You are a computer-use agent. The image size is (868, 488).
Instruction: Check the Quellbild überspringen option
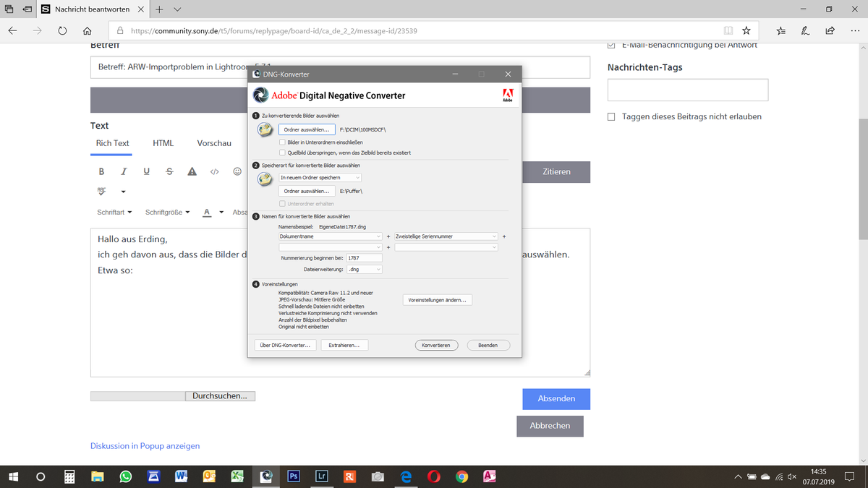tap(282, 151)
